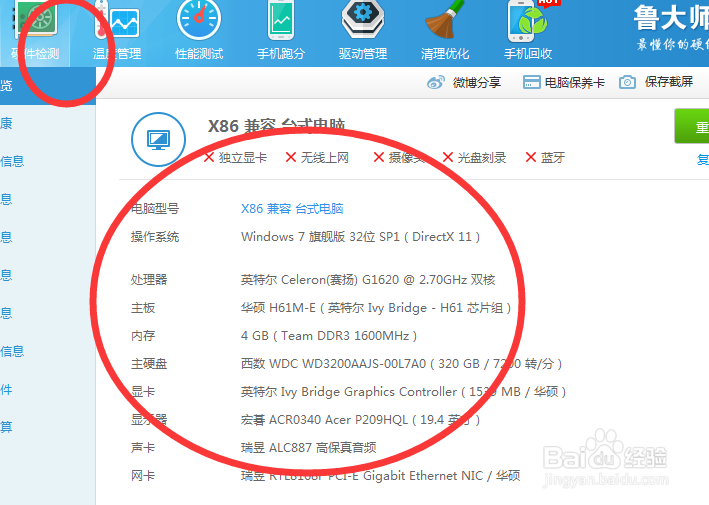Click the 独立显卡 feature indicator

(236, 157)
